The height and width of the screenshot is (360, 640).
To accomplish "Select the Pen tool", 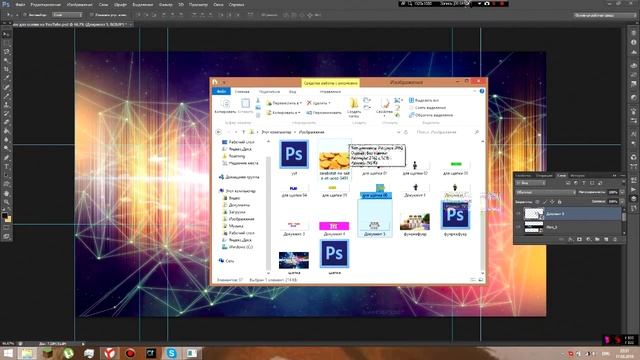I will point(7,157).
